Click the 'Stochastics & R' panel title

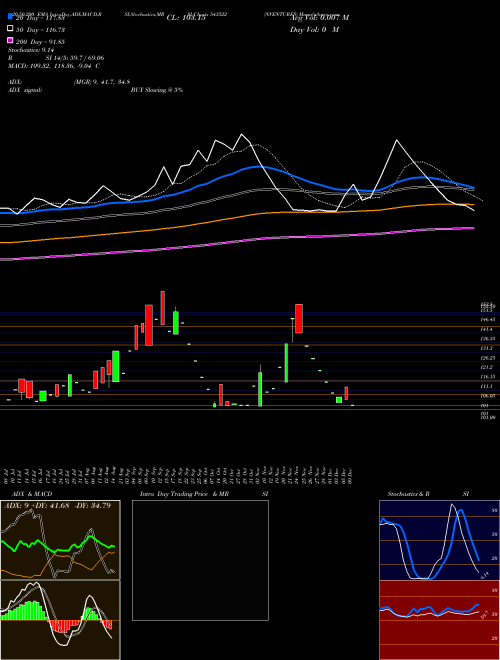point(409,494)
